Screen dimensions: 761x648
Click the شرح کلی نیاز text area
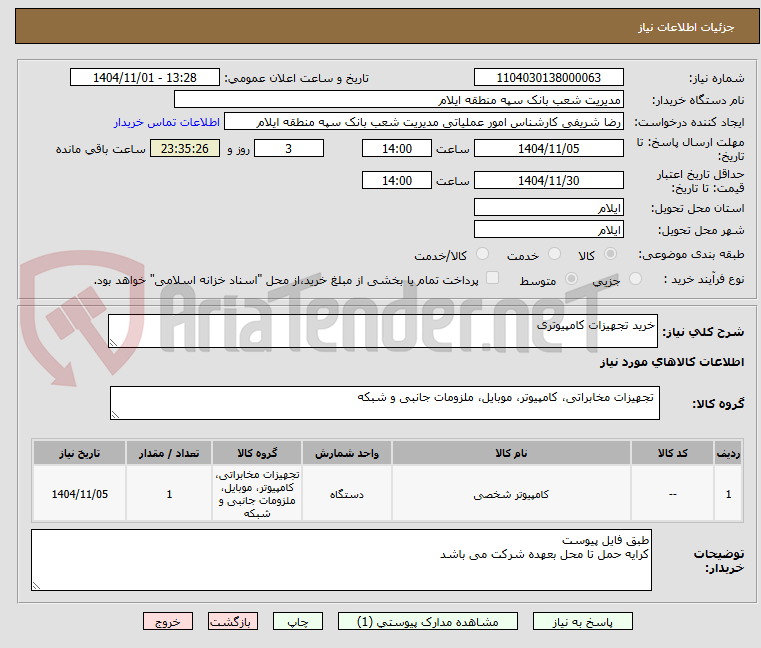(383, 331)
